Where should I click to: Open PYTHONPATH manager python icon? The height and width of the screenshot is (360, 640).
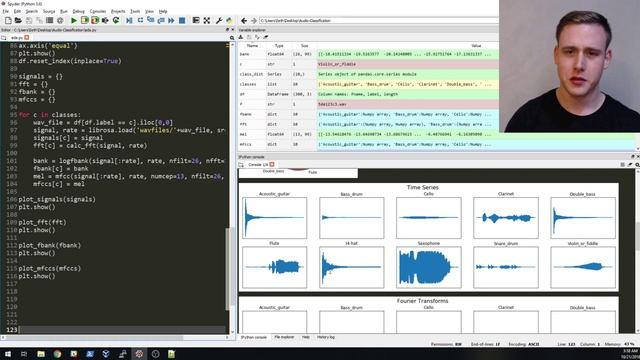point(229,20)
